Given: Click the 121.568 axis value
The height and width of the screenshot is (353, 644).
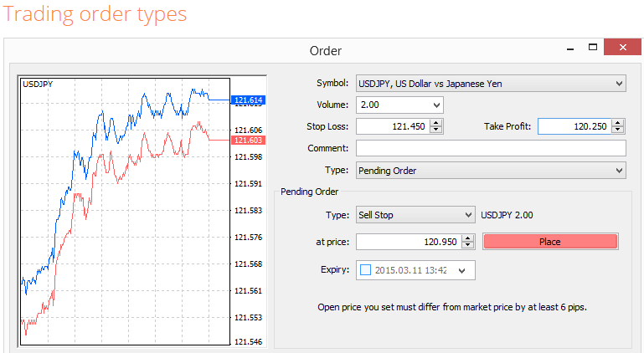Looking at the screenshot, I should [x=248, y=264].
